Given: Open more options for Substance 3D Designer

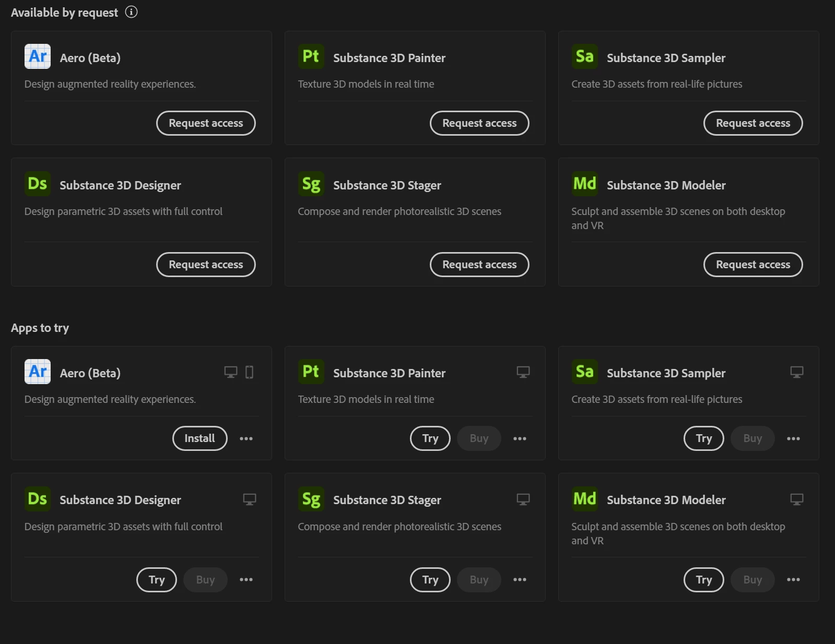Looking at the screenshot, I should tap(246, 580).
